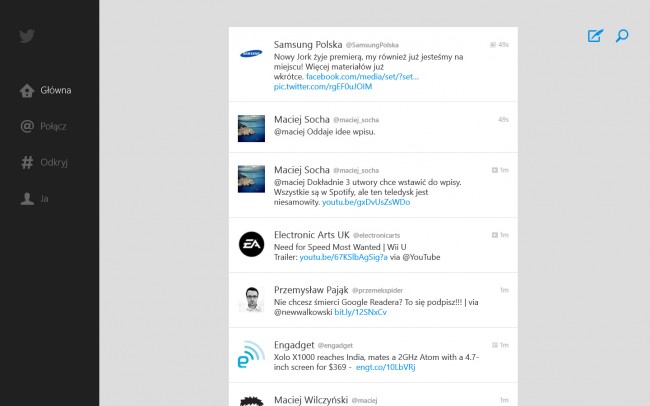Open the bit.ly/12SNxCv link
The width and height of the screenshot is (650, 406).
(361, 312)
